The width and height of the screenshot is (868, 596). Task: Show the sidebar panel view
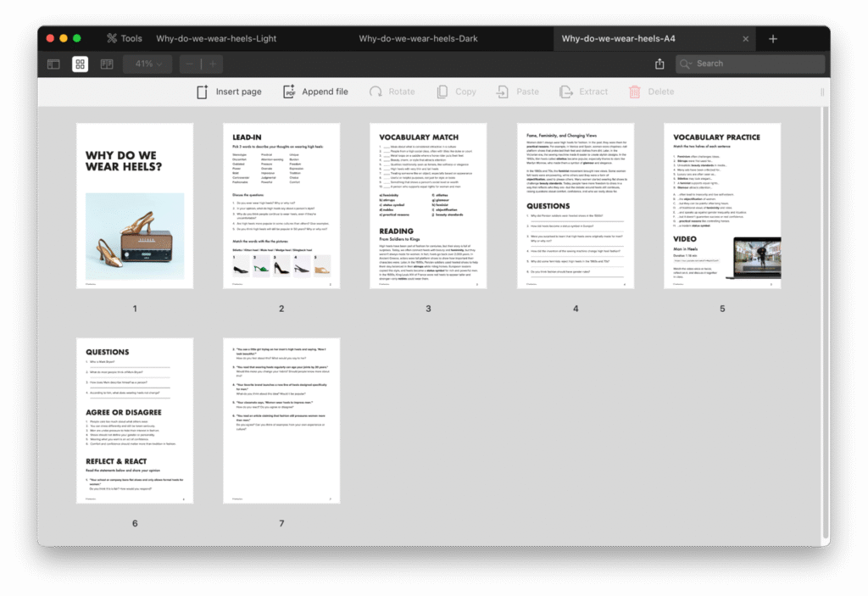coord(53,64)
